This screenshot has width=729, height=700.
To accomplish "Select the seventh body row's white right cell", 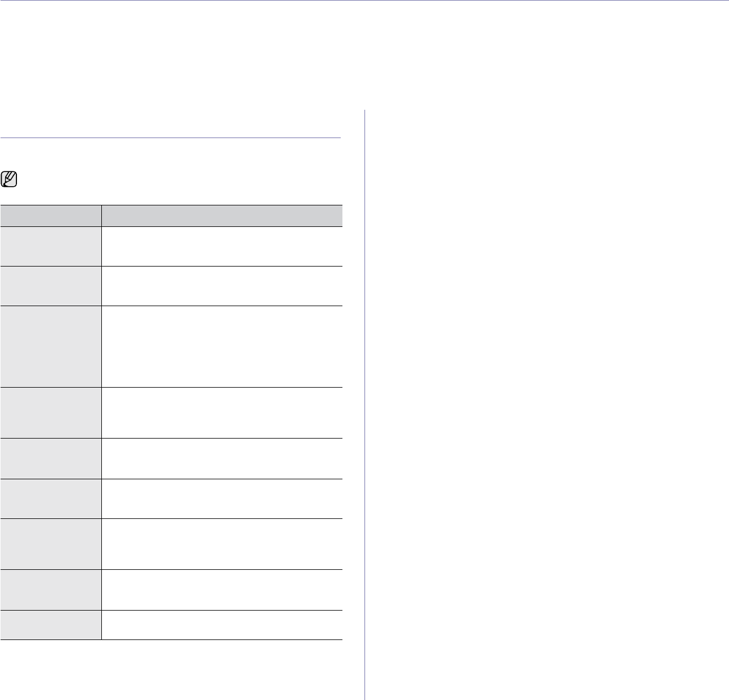I will click(x=222, y=544).
